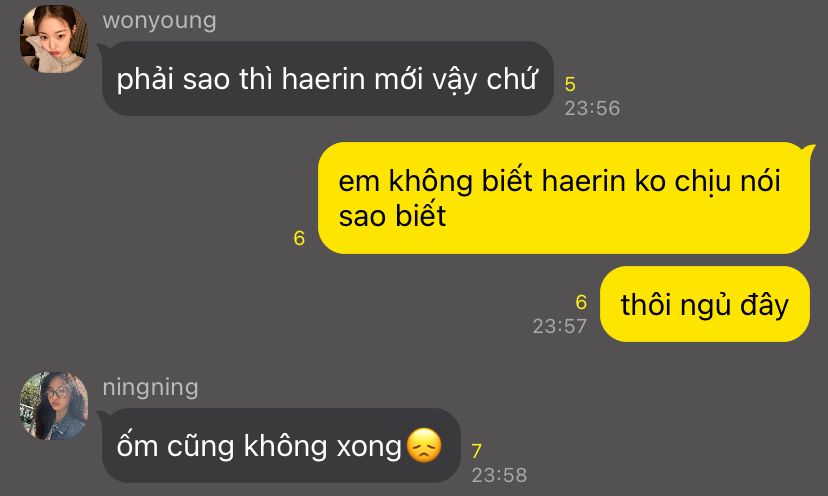Tap the ningning sender name
Image resolution: width=828 pixels, height=496 pixels.
[150, 387]
